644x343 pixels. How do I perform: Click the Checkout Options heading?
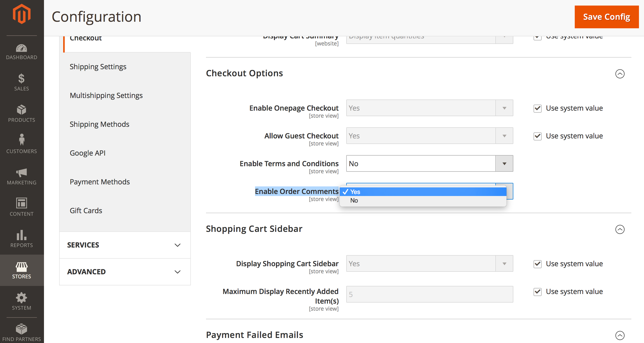click(244, 73)
